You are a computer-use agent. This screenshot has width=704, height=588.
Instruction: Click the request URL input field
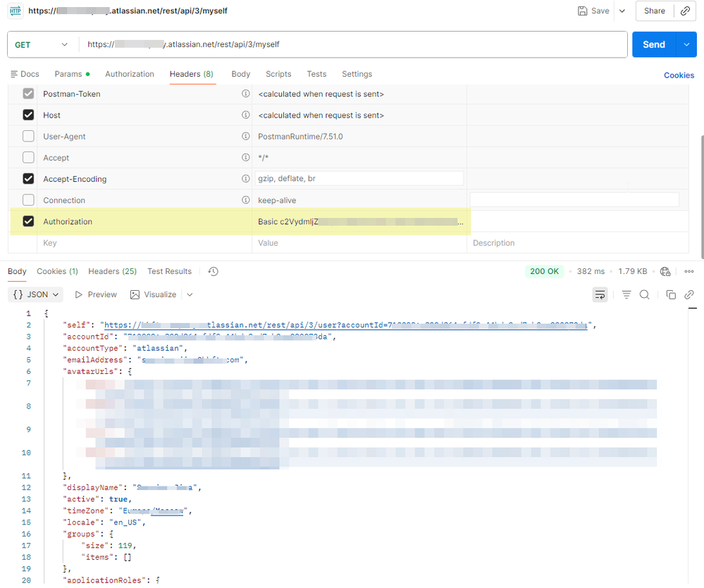tap(352, 44)
